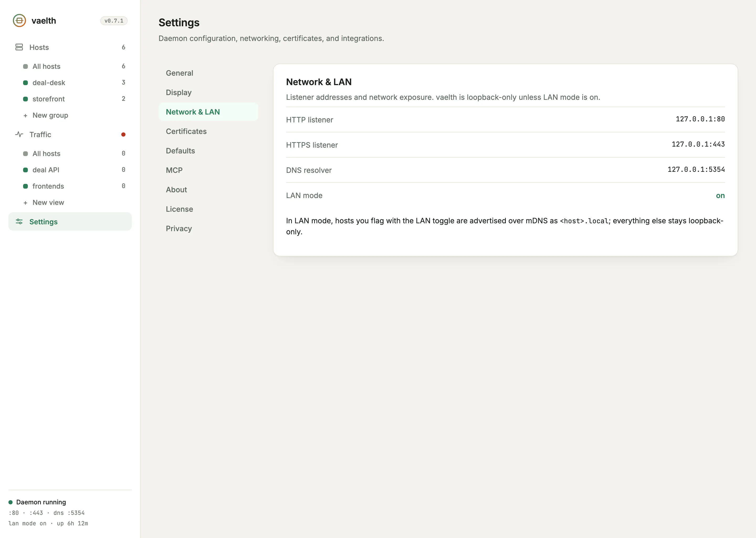Select the Network & LAN tab
The width and height of the screenshot is (756, 538).
(208, 112)
